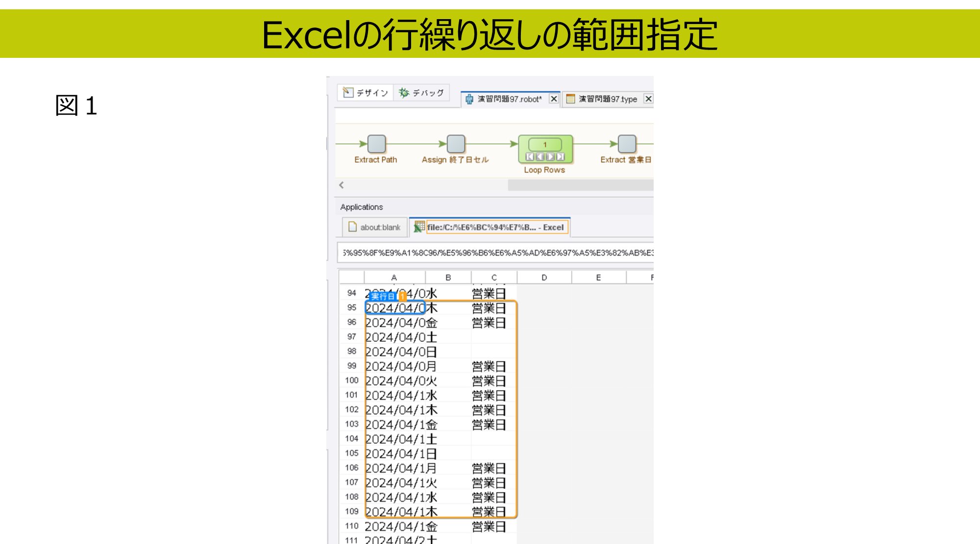The image size is (980, 544).
Task: Switch to デバッグ (Debug) mode
Action: [421, 93]
